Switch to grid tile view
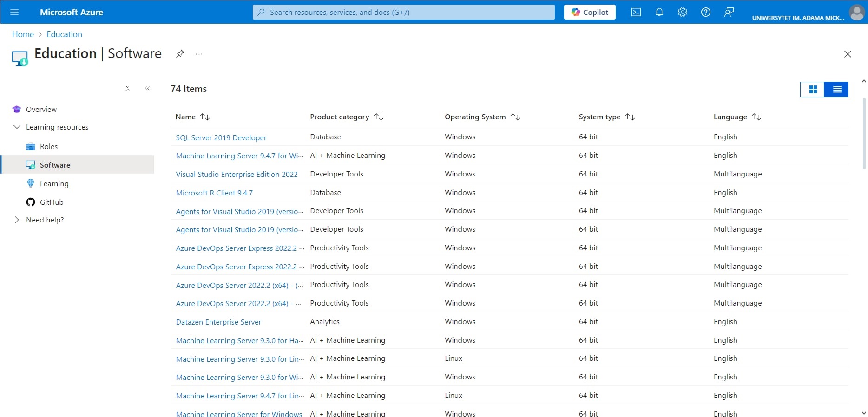This screenshot has height=417, width=868. (x=813, y=89)
